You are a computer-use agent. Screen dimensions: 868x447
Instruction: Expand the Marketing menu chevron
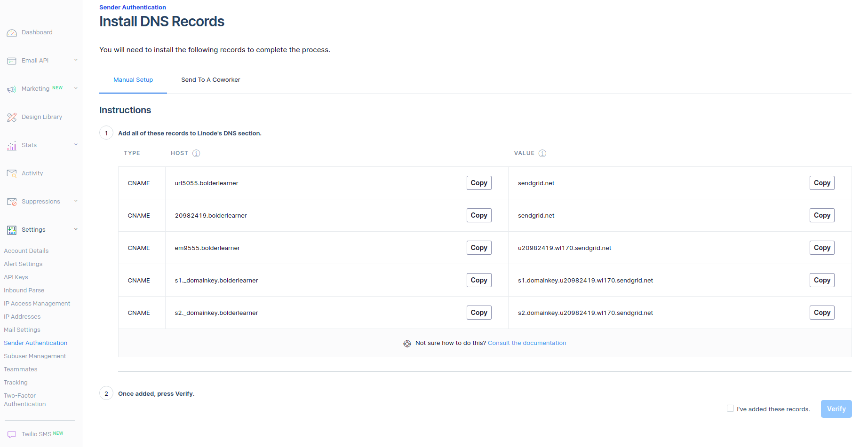pyautogui.click(x=76, y=88)
